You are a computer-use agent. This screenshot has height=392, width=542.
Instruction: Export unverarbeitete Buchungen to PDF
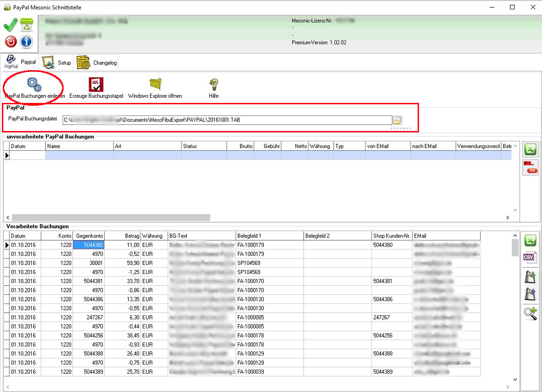[531, 167]
